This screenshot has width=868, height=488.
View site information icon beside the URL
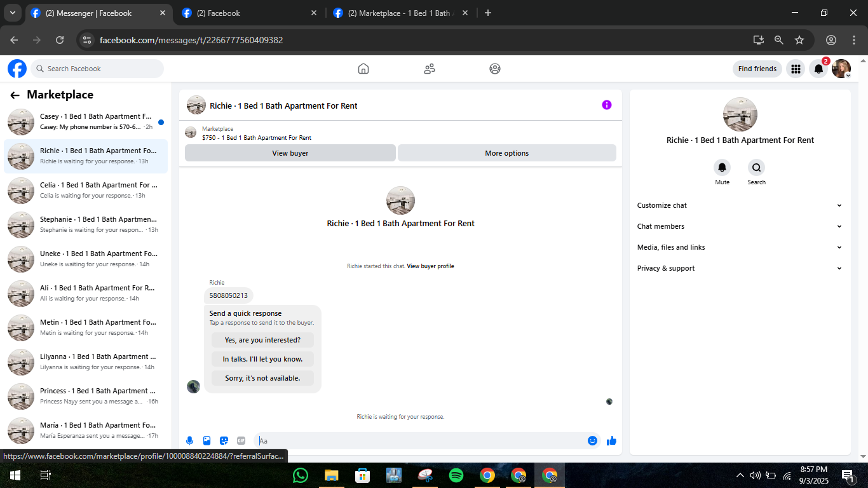pos(88,40)
